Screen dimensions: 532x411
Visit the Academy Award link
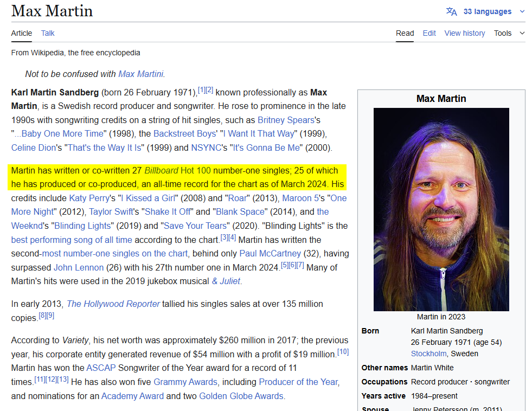[x=132, y=396]
